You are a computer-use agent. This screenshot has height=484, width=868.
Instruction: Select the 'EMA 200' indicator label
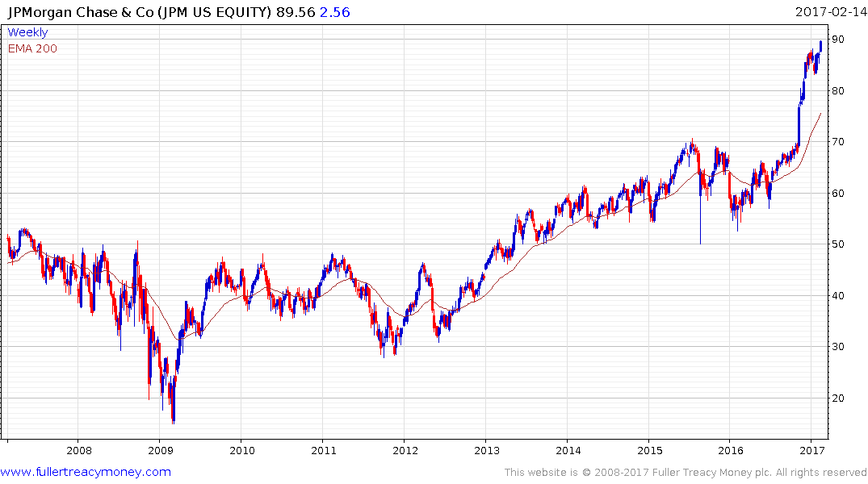(x=32, y=48)
